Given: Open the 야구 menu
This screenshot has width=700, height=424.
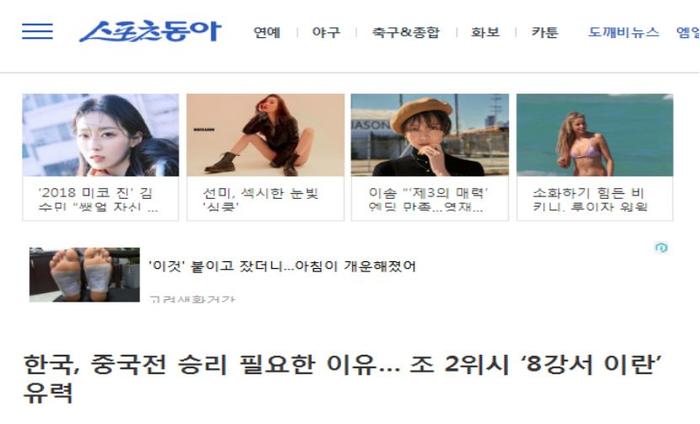Looking at the screenshot, I should [326, 32].
